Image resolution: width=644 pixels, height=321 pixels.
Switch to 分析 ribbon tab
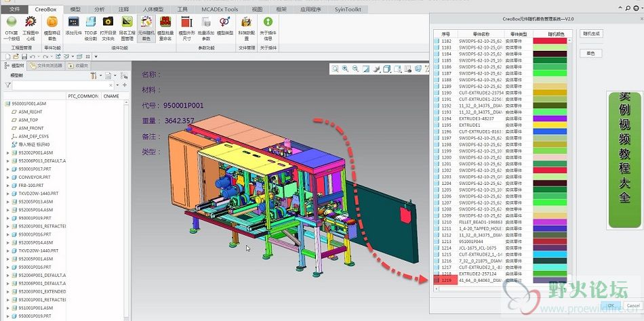(100, 9)
